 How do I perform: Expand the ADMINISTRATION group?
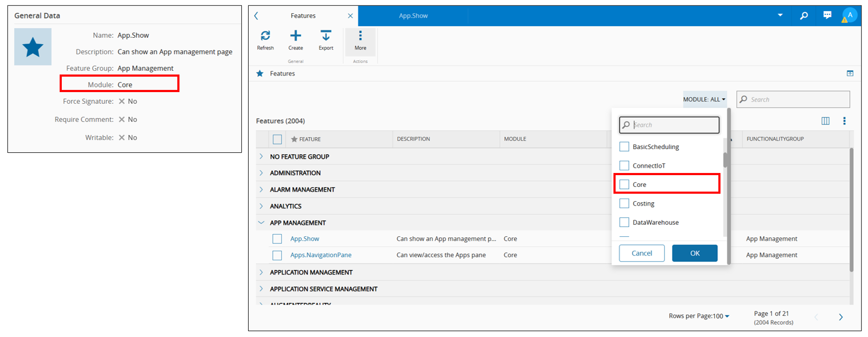[261, 173]
